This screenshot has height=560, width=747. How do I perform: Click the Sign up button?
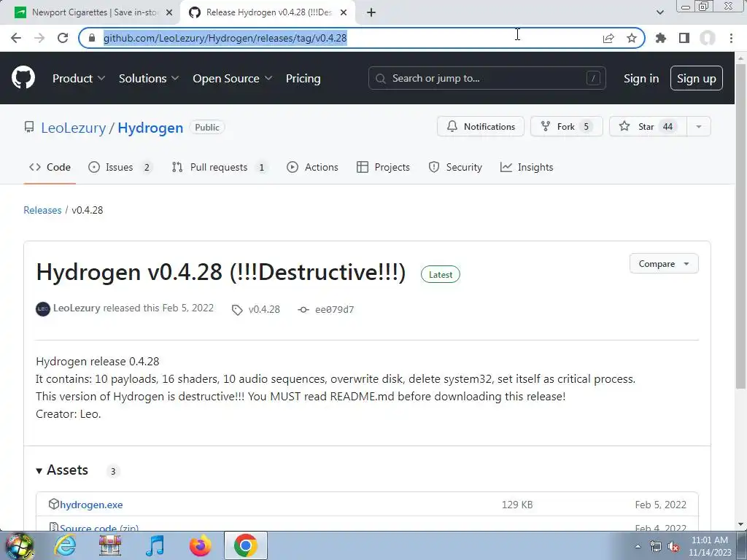pos(697,79)
